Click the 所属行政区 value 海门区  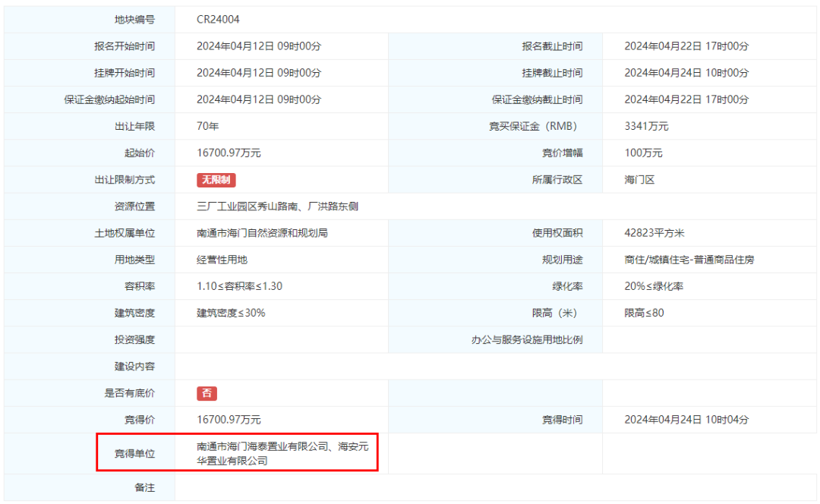coord(639,179)
